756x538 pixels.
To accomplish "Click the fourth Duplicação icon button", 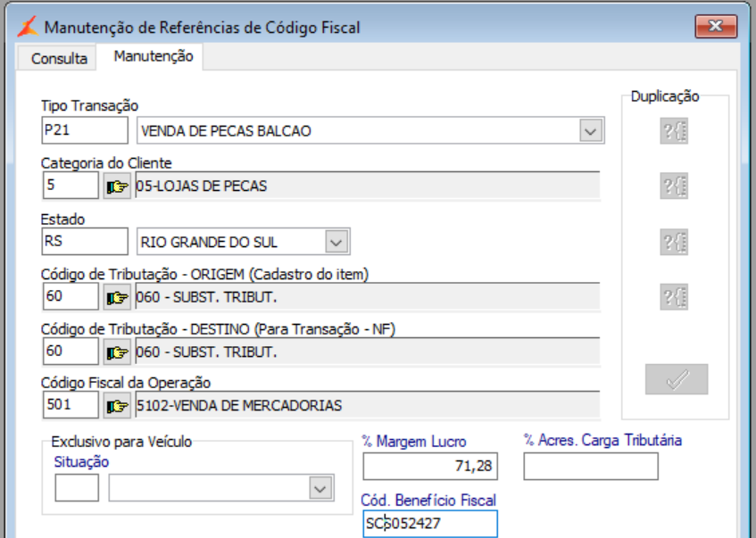I will [674, 296].
